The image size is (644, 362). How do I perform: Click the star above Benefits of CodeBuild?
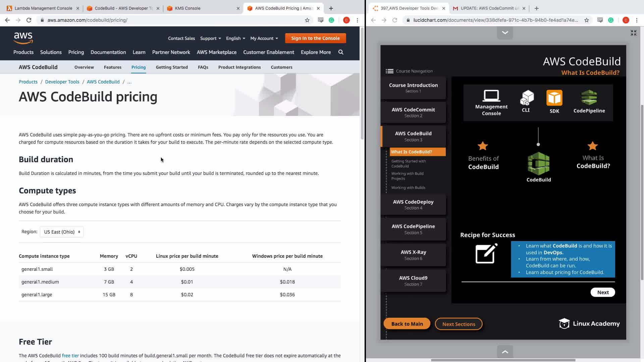coord(483,146)
